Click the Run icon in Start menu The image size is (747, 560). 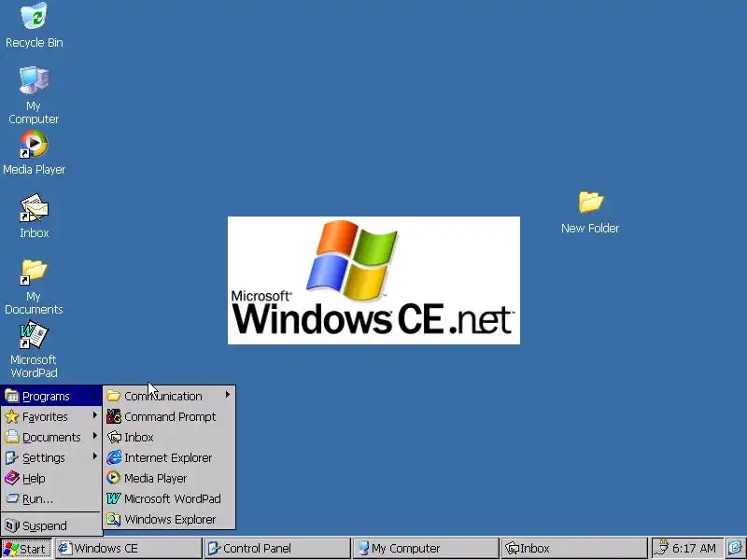pos(12,498)
